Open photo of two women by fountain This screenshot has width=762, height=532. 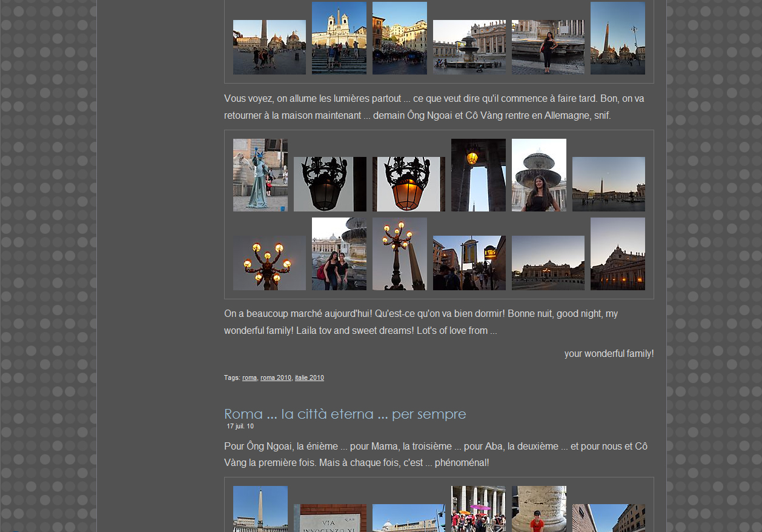coord(339,254)
